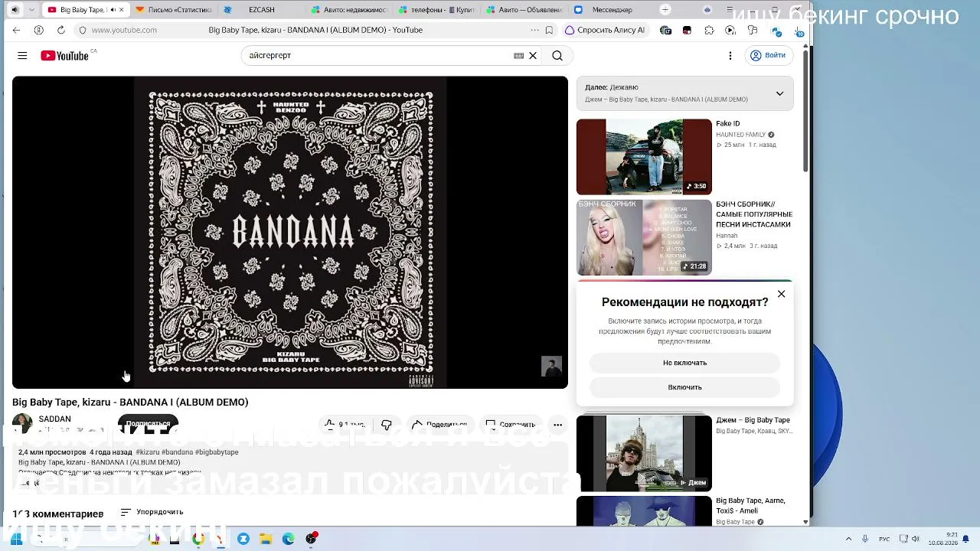Open the Джем – Big Baby Tape thumbnail

click(x=644, y=453)
